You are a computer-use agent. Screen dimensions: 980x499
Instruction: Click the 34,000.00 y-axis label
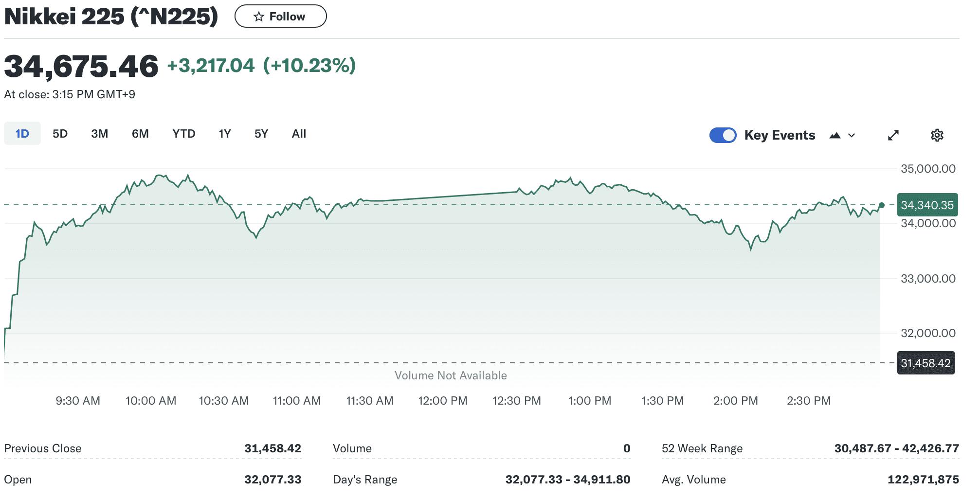pyautogui.click(x=928, y=223)
